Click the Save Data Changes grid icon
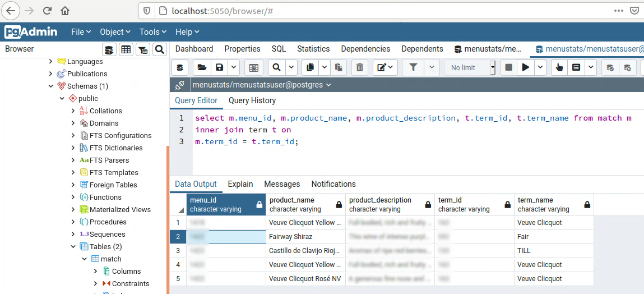Viewport: 644px width, 294px height. click(254, 67)
